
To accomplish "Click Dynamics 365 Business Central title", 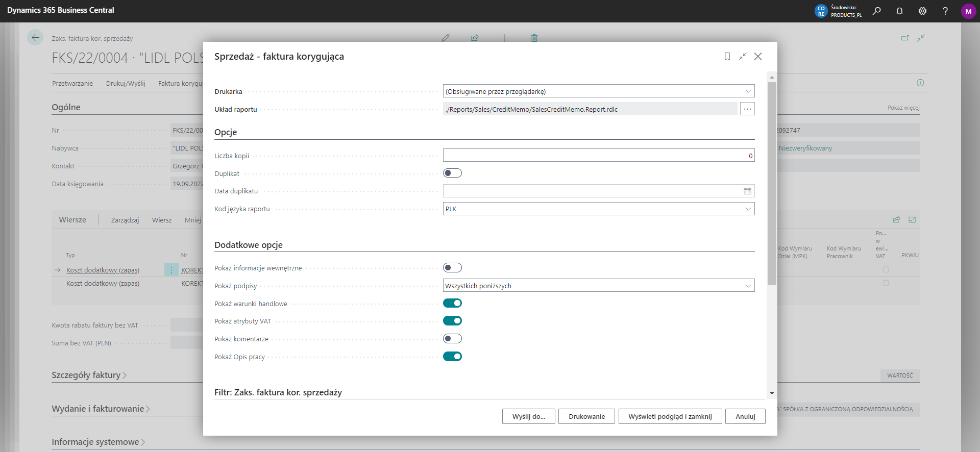I will pos(61,10).
